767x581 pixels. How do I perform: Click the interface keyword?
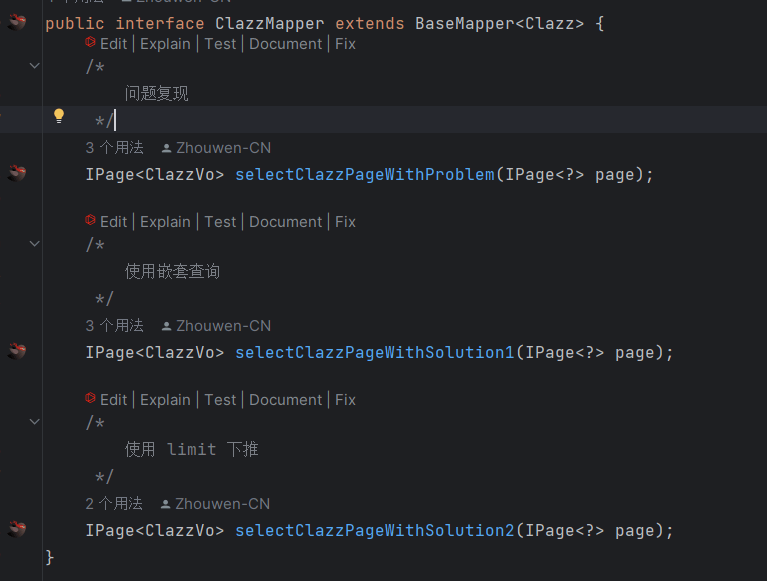(x=160, y=23)
